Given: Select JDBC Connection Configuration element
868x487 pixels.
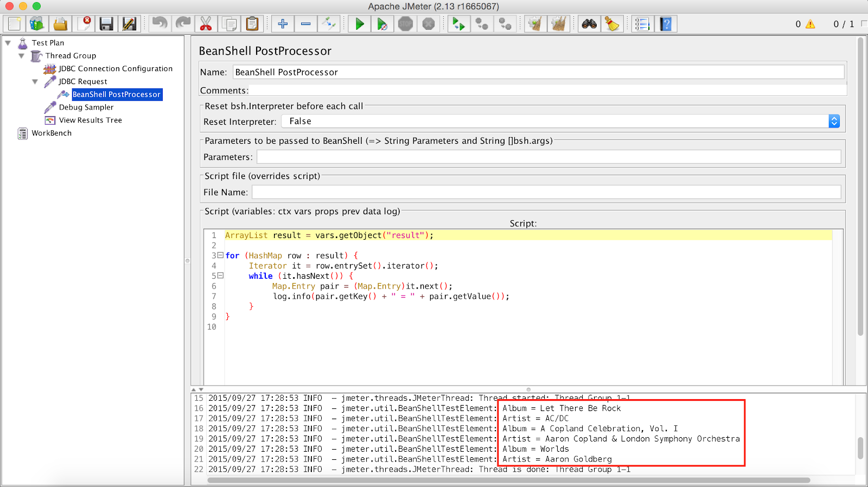Looking at the screenshot, I should 115,69.
